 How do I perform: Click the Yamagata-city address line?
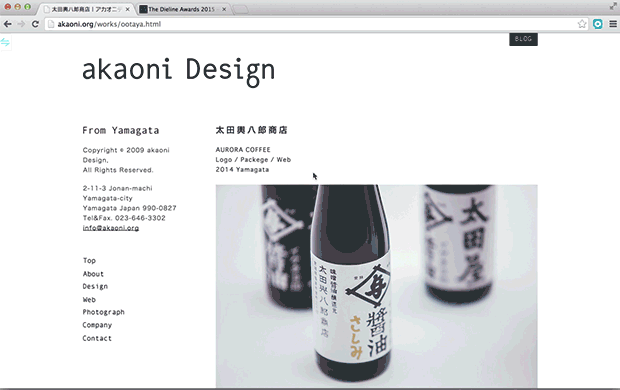pyautogui.click(x=108, y=198)
